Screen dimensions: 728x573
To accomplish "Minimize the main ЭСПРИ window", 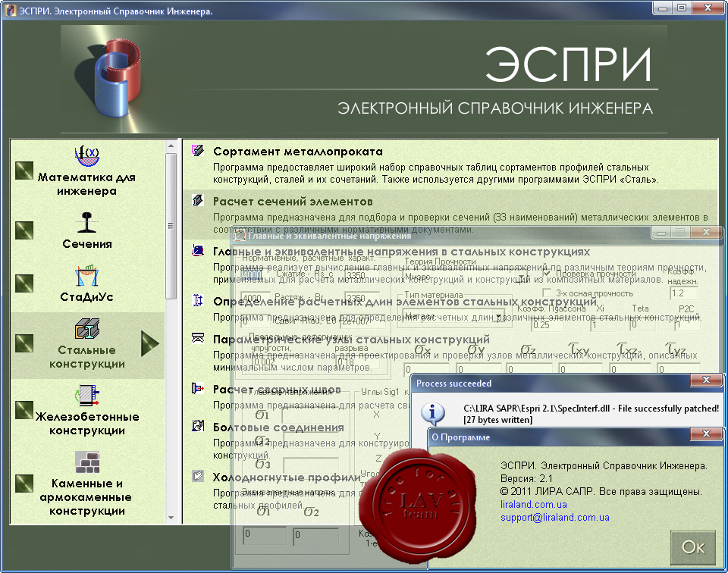I will pos(663,8).
